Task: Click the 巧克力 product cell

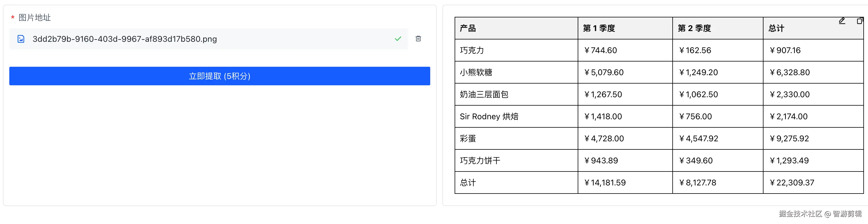Action: pyautogui.click(x=472, y=50)
